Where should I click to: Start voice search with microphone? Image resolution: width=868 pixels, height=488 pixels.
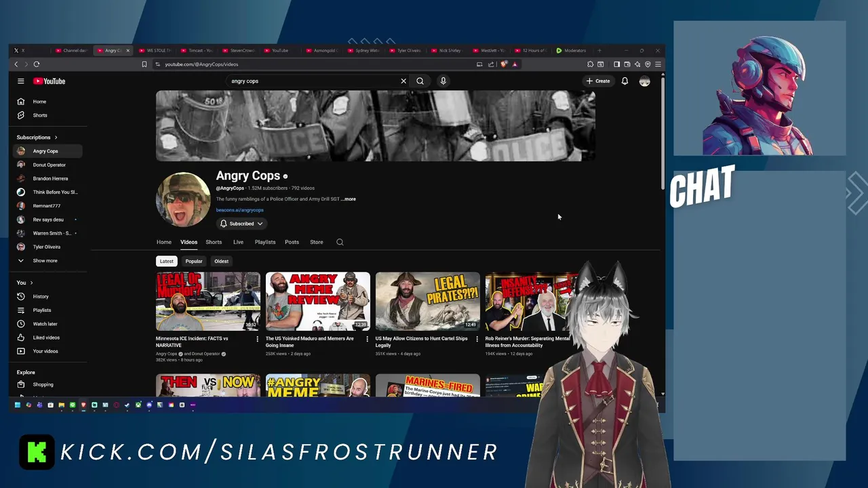click(x=443, y=81)
